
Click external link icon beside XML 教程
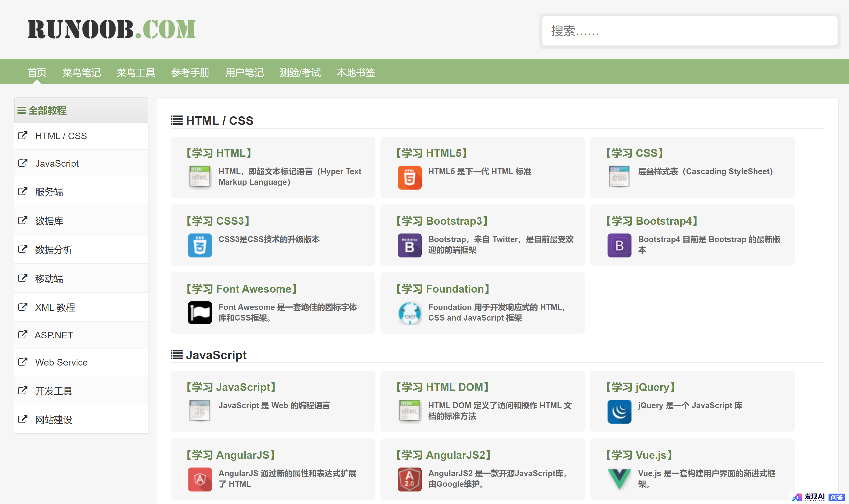(x=22, y=307)
